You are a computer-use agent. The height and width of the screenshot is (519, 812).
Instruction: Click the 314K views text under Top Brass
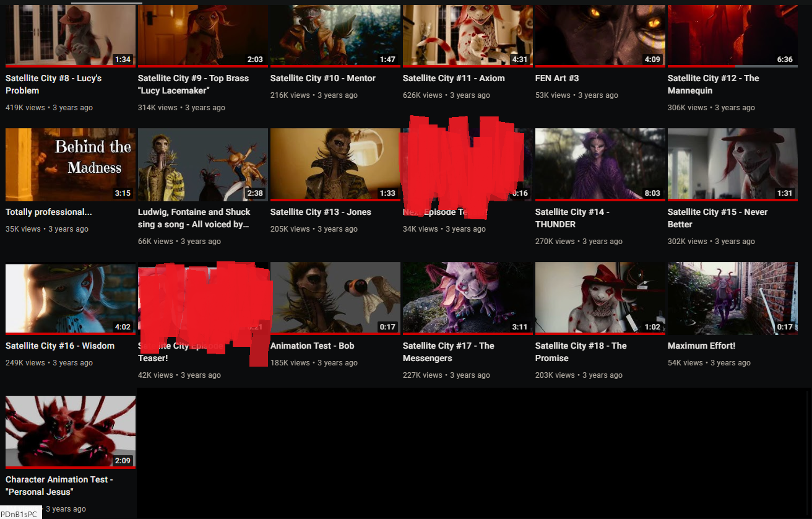[x=158, y=108]
